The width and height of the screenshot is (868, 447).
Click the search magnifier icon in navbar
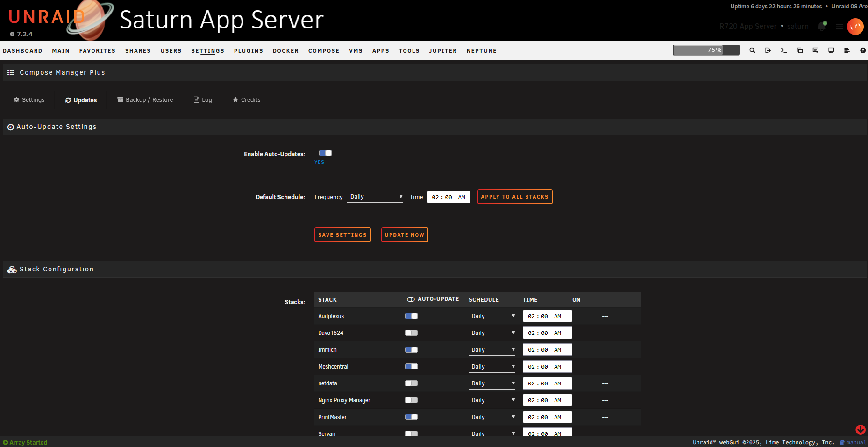tap(752, 50)
